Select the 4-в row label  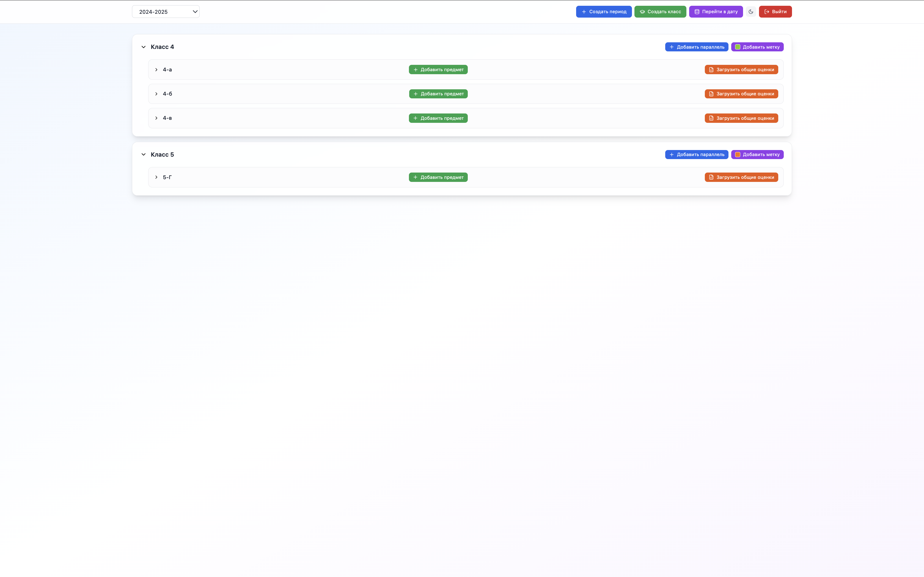[x=167, y=118]
